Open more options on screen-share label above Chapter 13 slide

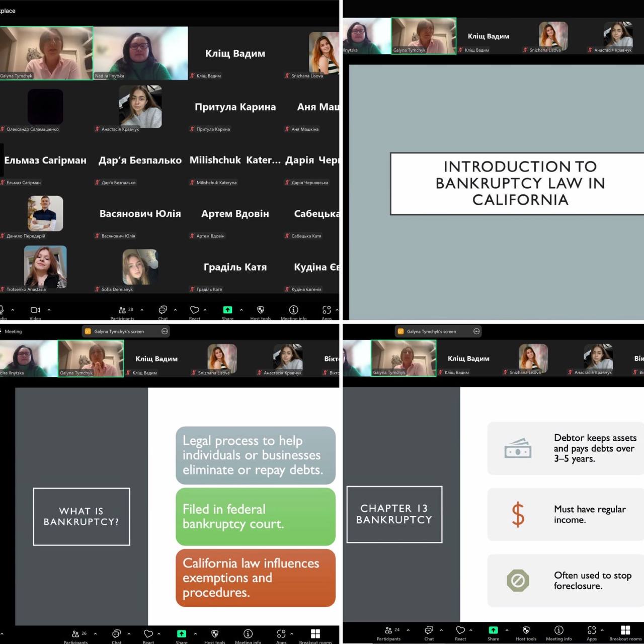[476, 331]
